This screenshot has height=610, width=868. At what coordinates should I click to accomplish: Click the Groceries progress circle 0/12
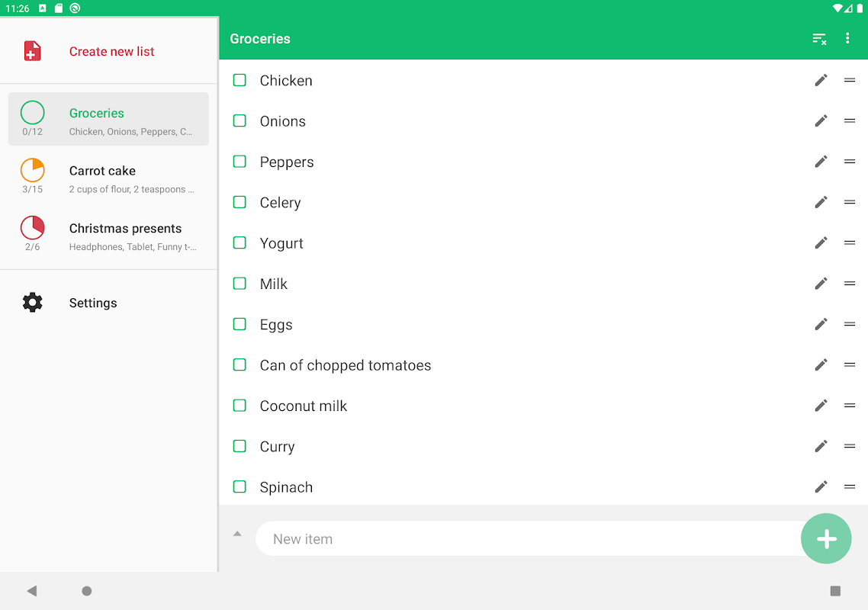pyautogui.click(x=33, y=113)
